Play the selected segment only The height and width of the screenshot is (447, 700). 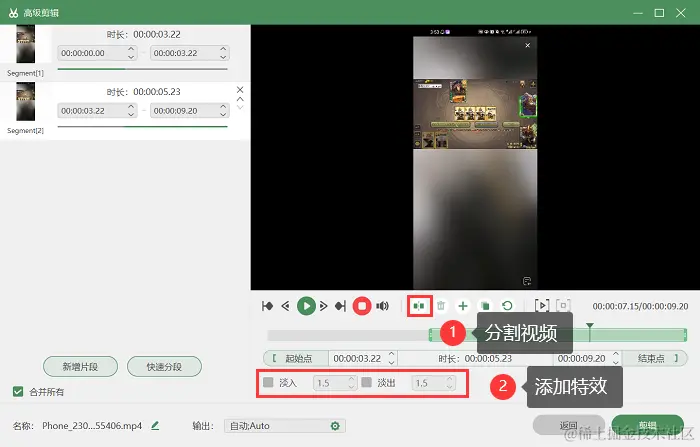click(x=542, y=306)
